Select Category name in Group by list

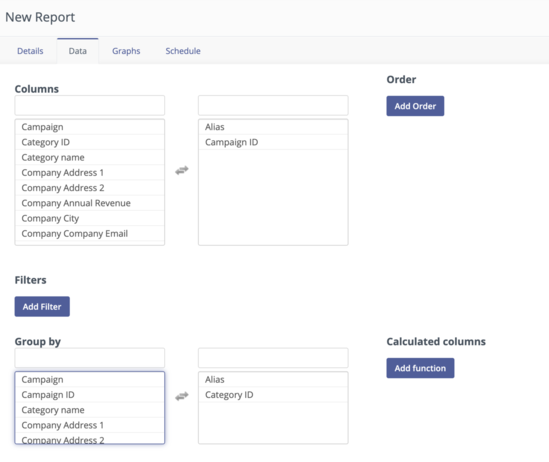click(90, 410)
